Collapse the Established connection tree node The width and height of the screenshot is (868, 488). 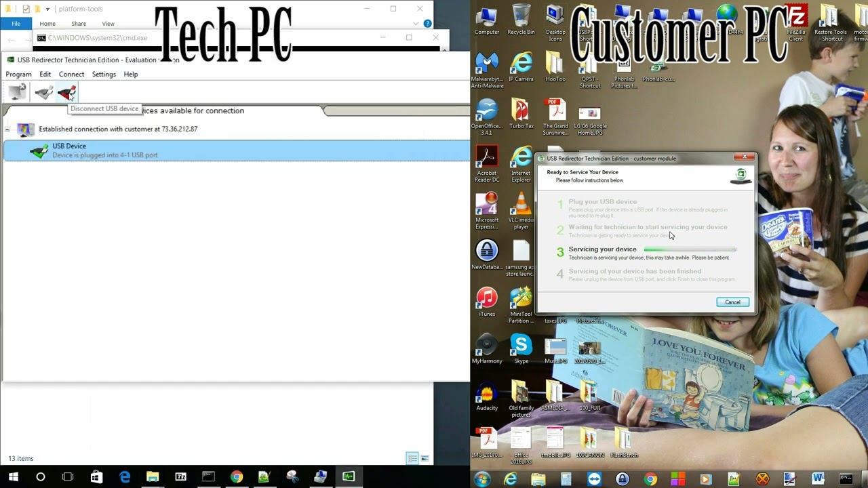point(7,129)
